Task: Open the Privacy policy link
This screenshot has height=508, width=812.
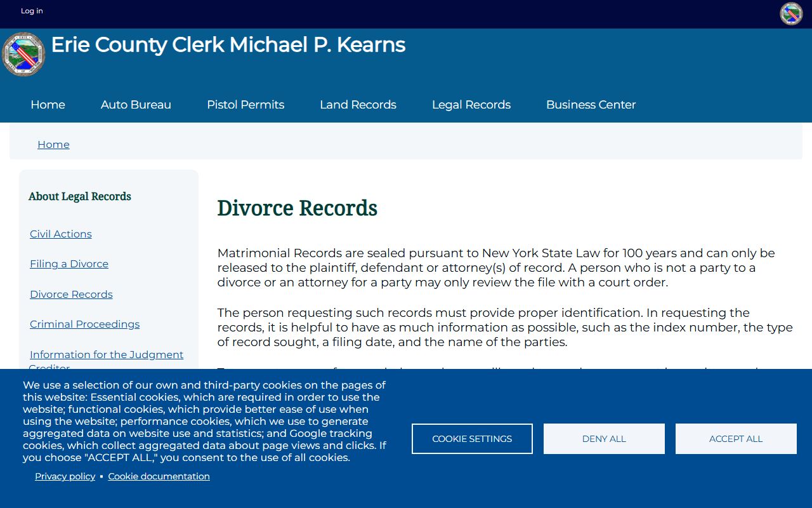Action: pyautogui.click(x=65, y=476)
